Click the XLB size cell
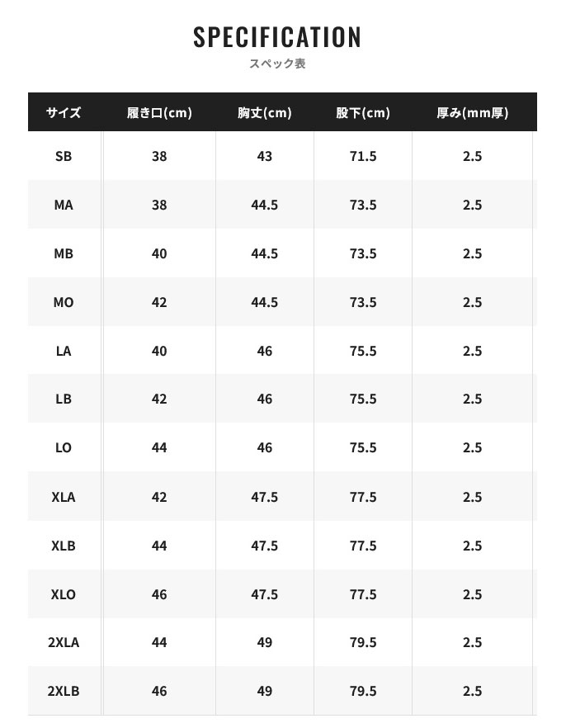The height and width of the screenshot is (728, 566). click(x=64, y=546)
